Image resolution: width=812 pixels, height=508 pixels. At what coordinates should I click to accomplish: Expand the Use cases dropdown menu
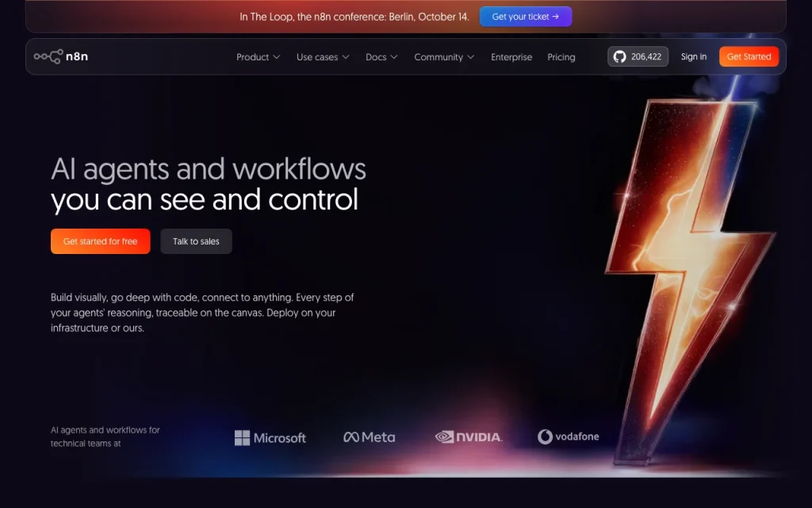[x=323, y=57]
